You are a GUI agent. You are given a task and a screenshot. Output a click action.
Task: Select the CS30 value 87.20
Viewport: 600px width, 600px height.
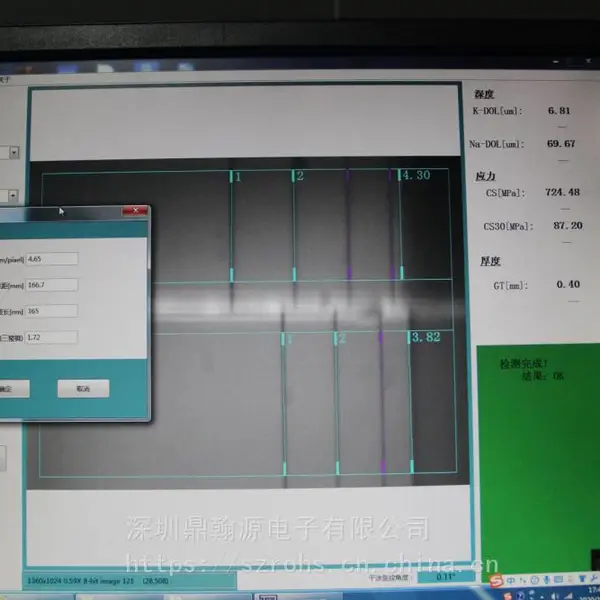(568, 226)
